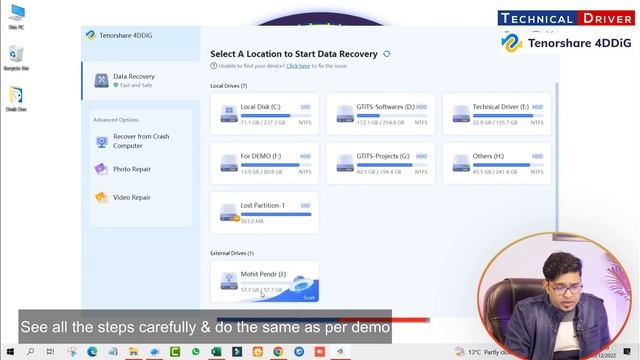
Task: Click the 'Advanced Options' label
Action: tap(116, 120)
